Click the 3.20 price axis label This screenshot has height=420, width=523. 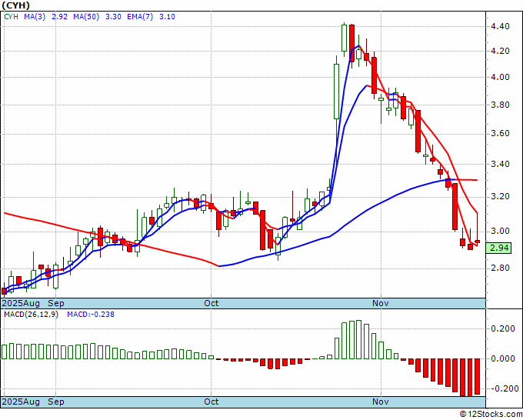(500, 196)
